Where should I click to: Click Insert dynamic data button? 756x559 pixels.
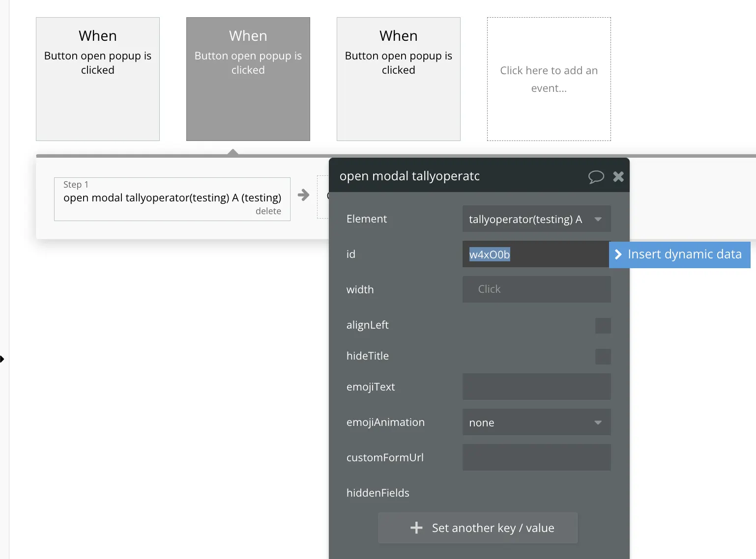click(679, 254)
